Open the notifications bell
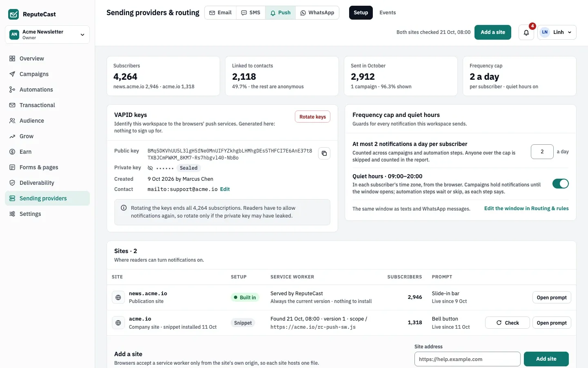The height and width of the screenshot is (368, 588). pyautogui.click(x=526, y=32)
